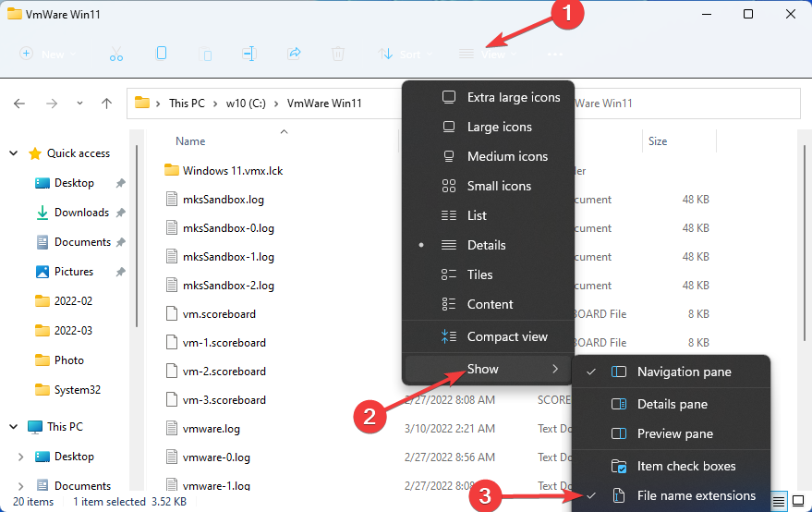Switch to details layout icon in status bar
This screenshot has width=812, height=512.
click(x=779, y=501)
